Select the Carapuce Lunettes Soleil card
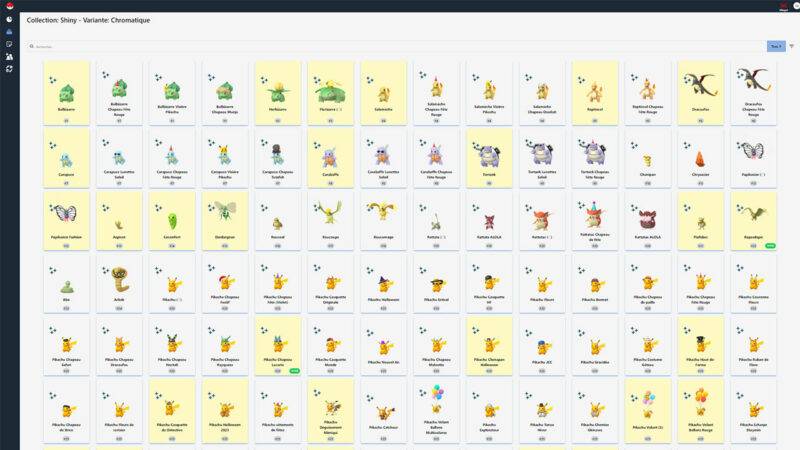 119,158
